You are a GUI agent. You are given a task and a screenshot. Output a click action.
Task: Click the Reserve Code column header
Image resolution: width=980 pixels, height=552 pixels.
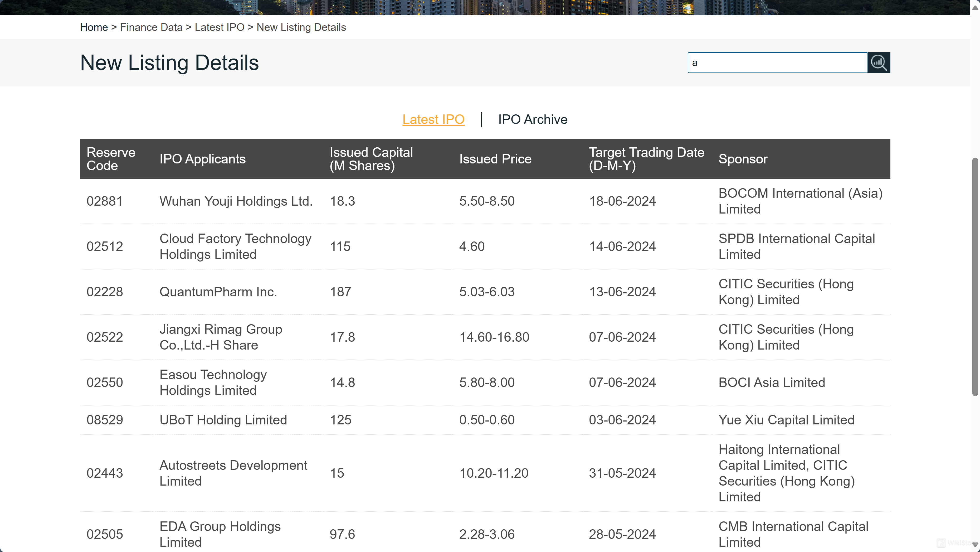coord(111,159)
